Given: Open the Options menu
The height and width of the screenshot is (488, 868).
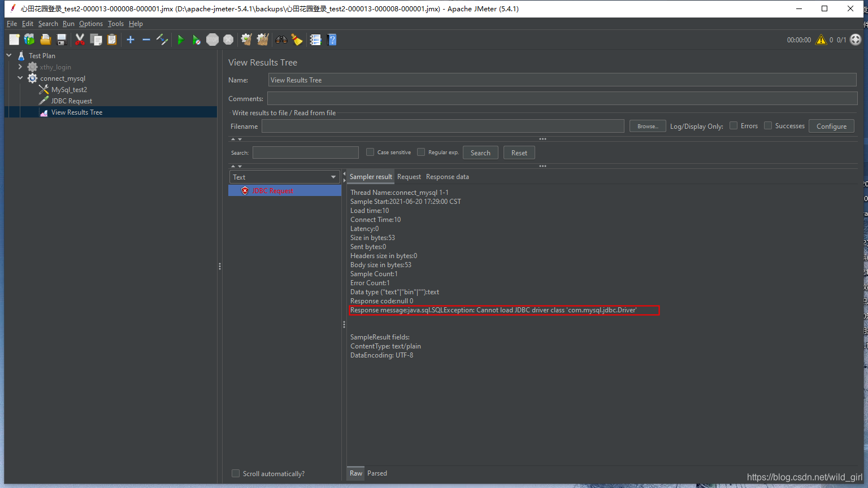Looking at the screenshot, I should pyautogui.click(x=90, y=24).
